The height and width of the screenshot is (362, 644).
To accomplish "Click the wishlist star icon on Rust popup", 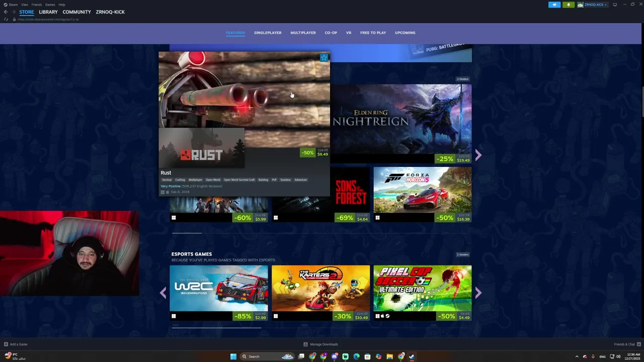I will [324, 57].
